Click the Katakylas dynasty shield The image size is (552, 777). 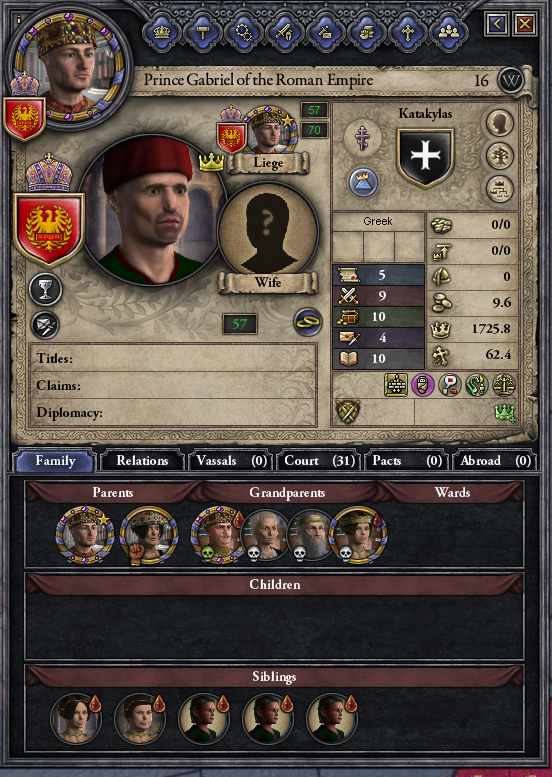pyautogui.click(x=425, y=158)
